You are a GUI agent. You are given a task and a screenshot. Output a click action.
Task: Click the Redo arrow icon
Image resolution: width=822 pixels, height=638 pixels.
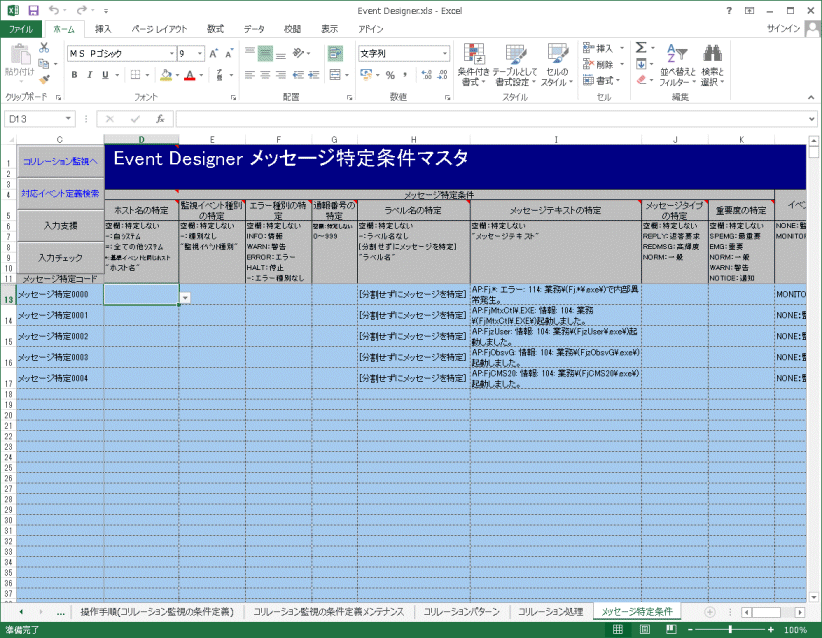point(81,10)
